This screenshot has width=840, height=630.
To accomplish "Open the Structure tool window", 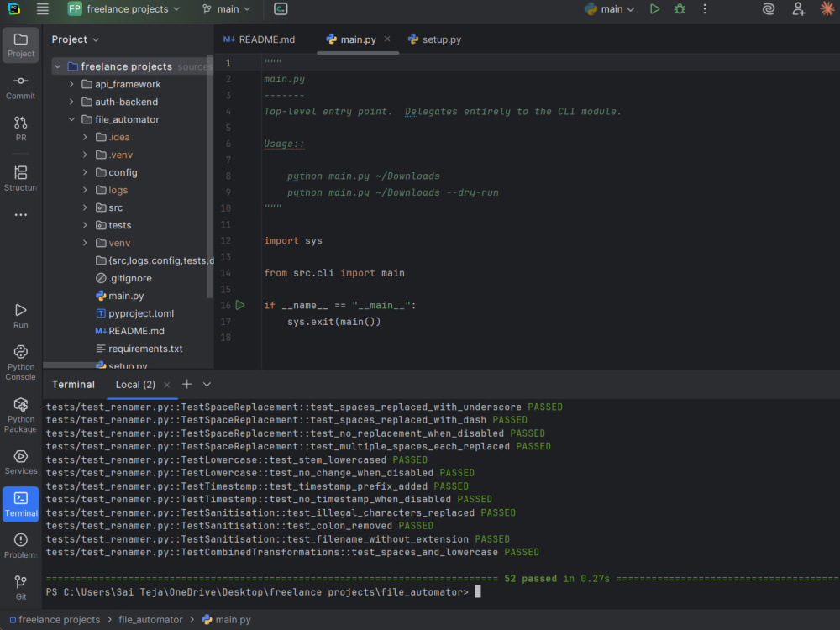I will (x=21, y=178).
